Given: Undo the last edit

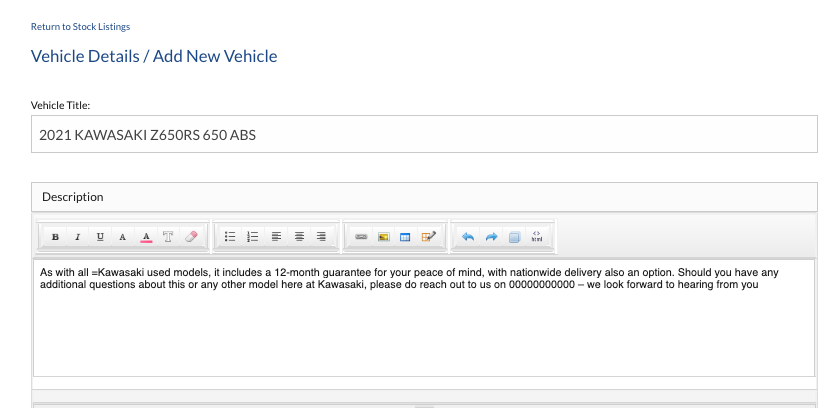Looking at the screenshot, I should coord(468,237).
